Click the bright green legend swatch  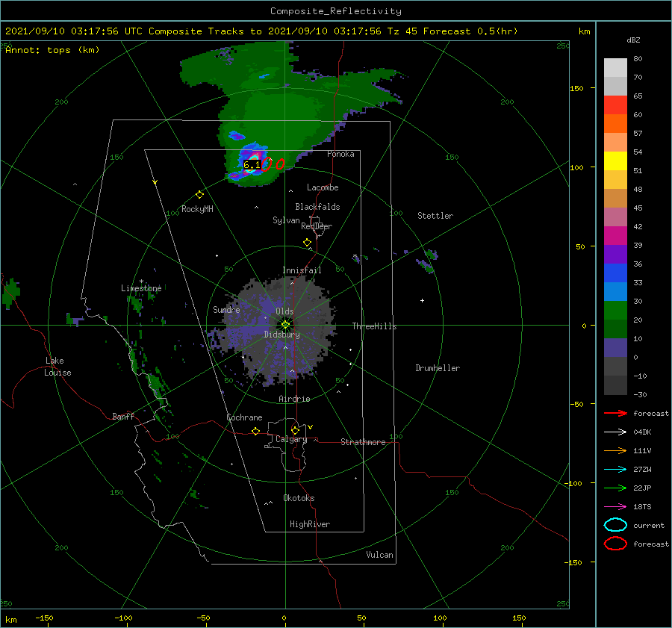[x=615, y=310]
